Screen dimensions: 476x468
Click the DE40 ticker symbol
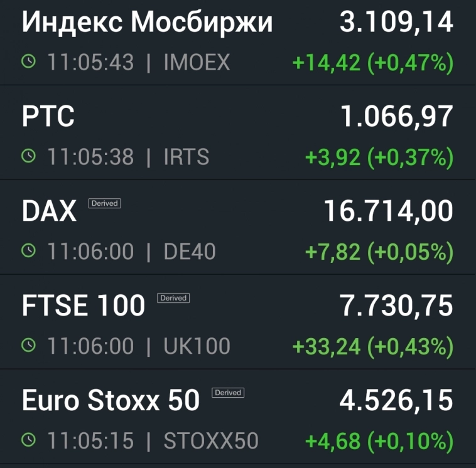click(190, 252)
